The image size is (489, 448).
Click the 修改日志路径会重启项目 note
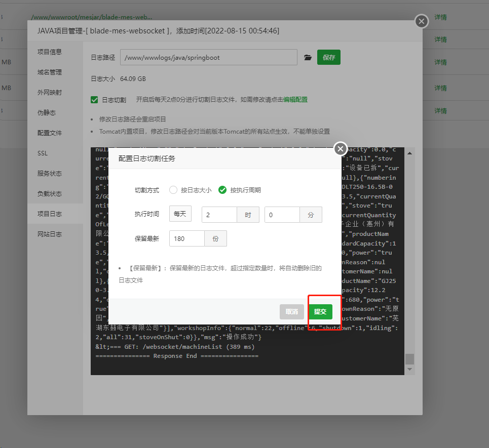[x=133, y=119]
